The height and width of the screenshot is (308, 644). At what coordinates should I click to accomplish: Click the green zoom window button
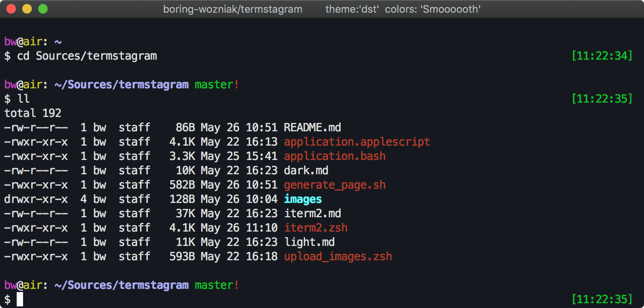pyautogui.click(x=43, y=9)
